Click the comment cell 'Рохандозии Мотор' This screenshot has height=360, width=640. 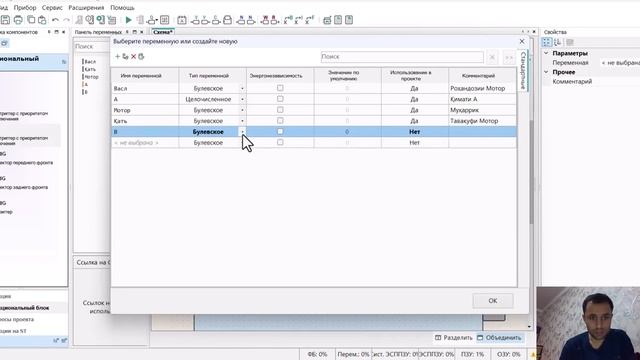pyautogui.click(x=482, y=88)
